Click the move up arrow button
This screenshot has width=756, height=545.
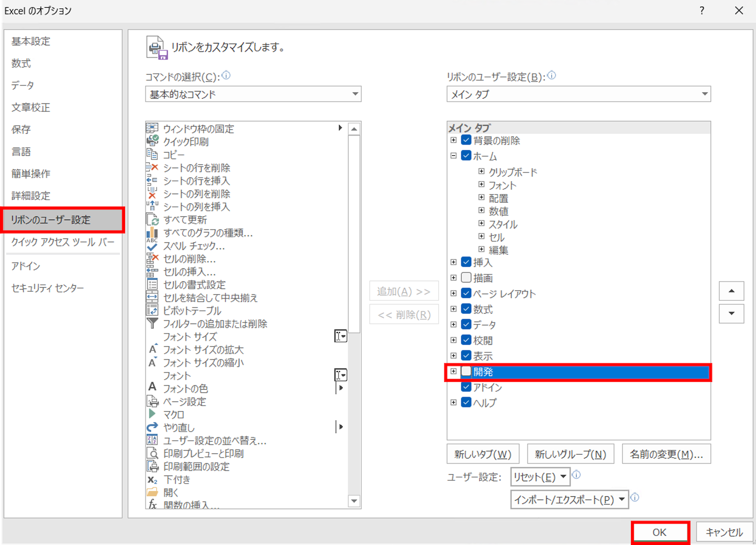pyautogui.click(x=731, y=291)
